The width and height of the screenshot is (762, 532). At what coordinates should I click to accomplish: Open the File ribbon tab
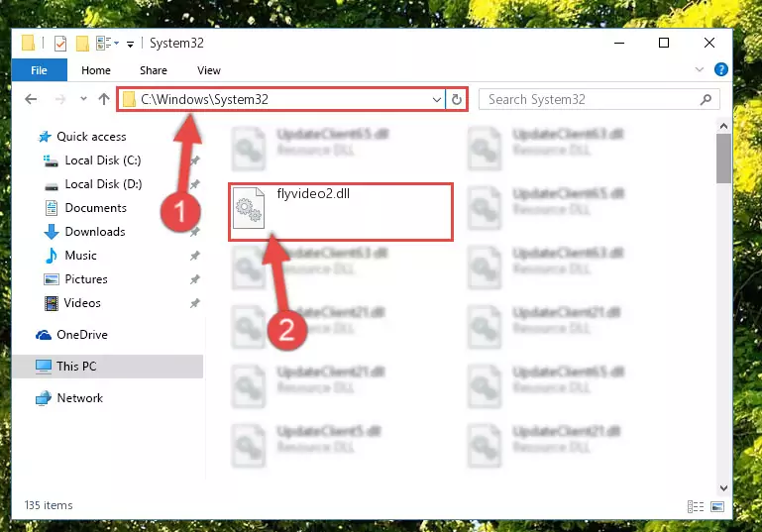pos(39,70)
